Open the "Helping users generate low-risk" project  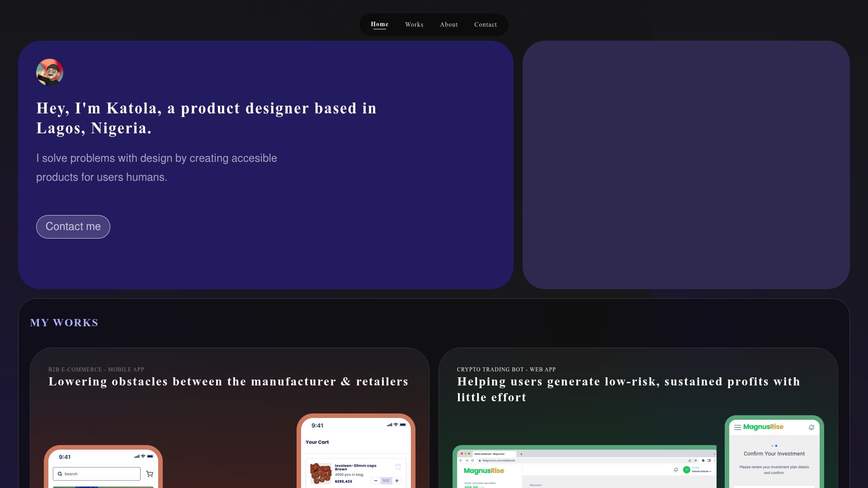coord(628,389)
